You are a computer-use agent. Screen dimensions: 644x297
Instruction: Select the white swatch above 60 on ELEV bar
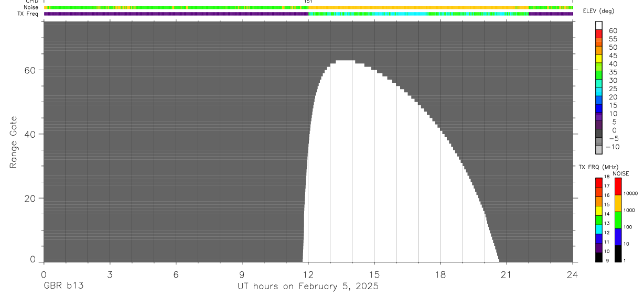click(599, 26)
